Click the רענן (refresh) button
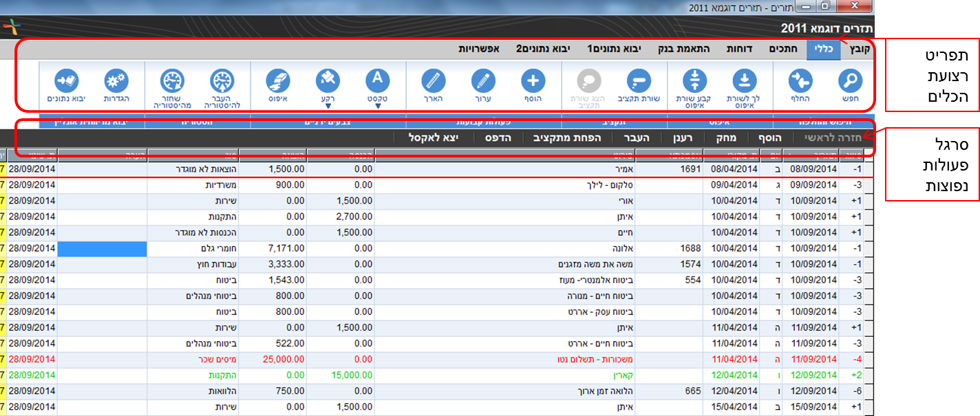 click(683, 138)
